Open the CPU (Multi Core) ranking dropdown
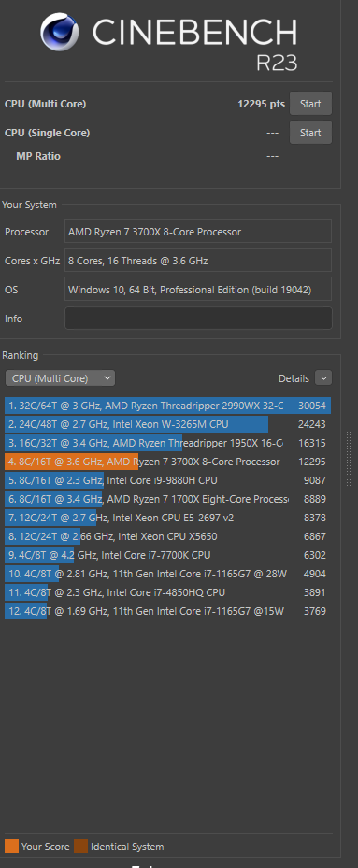 [60, 378]
